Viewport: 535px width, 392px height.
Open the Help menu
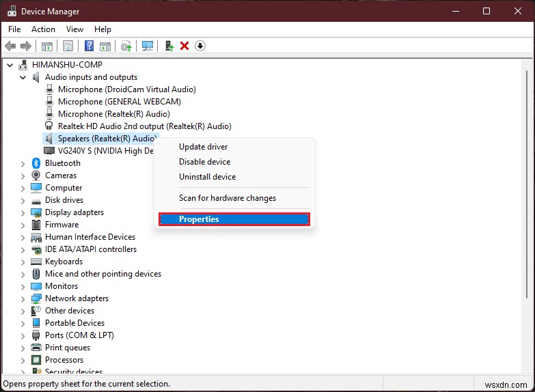click(x=102, y=29)
